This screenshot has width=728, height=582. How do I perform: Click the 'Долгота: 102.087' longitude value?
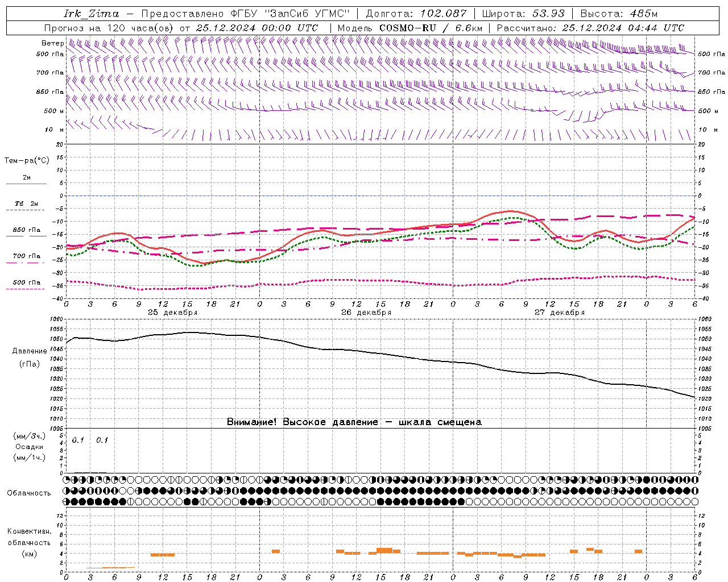[416, 14]
